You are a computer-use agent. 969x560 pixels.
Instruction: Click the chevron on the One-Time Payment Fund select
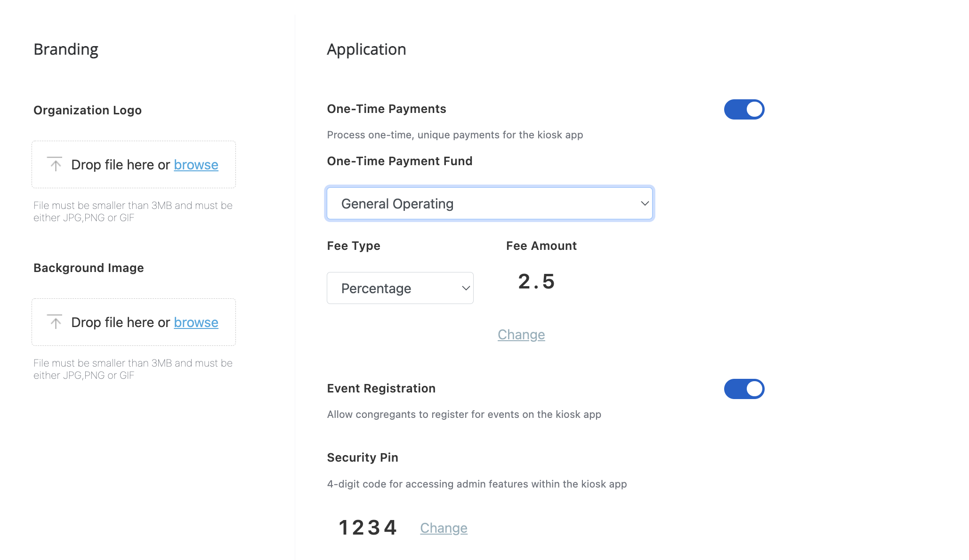point(645,203)
